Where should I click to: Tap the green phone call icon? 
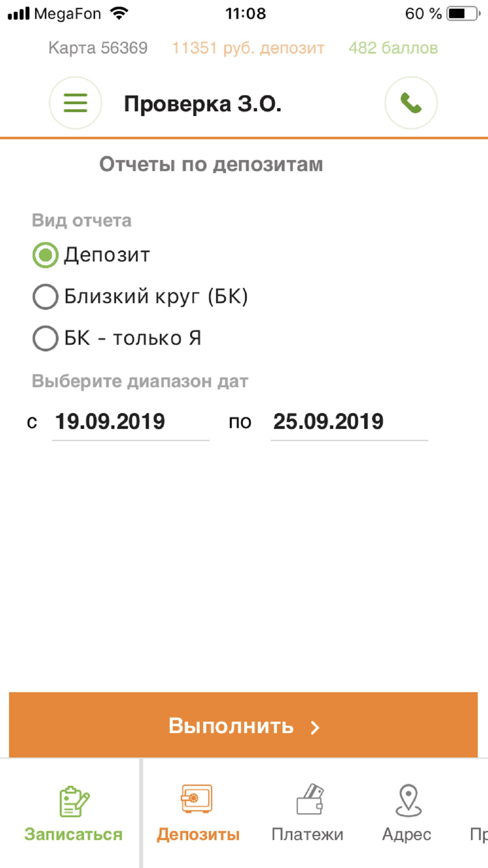coord(411,103)
